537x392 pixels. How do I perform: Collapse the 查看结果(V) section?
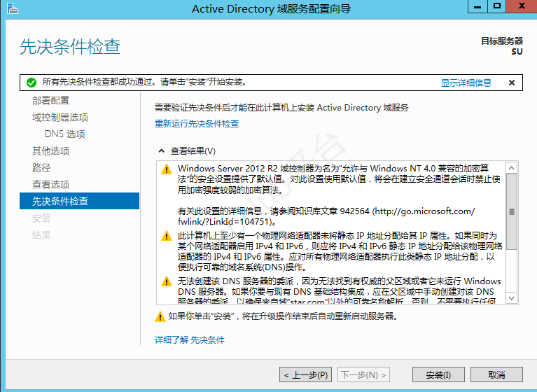click(x=161, y=151)
